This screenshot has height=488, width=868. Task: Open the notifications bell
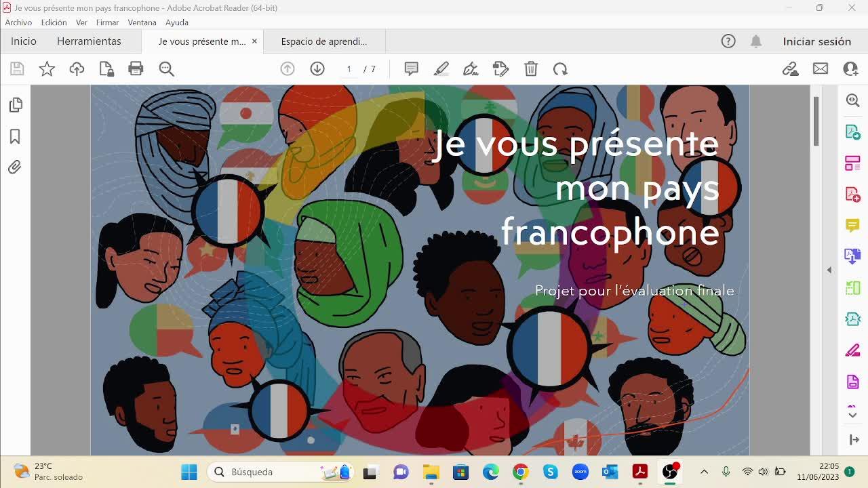(x=756, y=41)
